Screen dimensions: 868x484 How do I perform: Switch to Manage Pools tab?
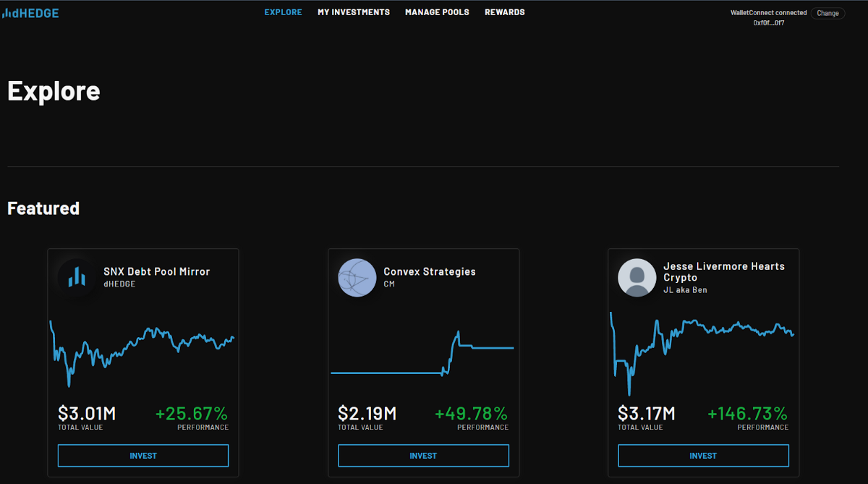(437, 12)
